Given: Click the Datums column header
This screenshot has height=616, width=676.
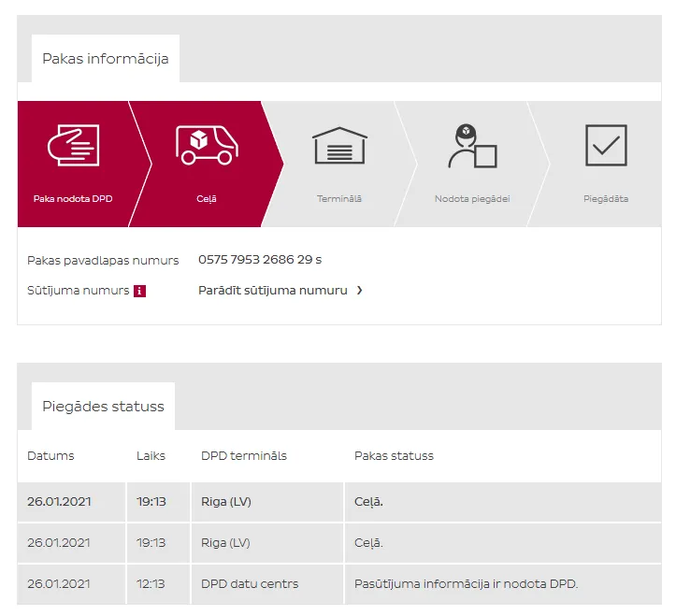Looking at the screenshot, I should pyautogui.click(x=50, y=455).
